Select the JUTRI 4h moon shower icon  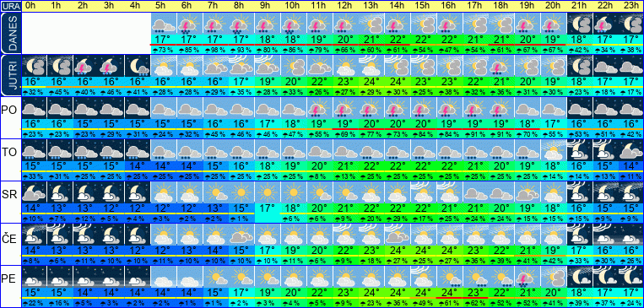(x=138, y=66)
